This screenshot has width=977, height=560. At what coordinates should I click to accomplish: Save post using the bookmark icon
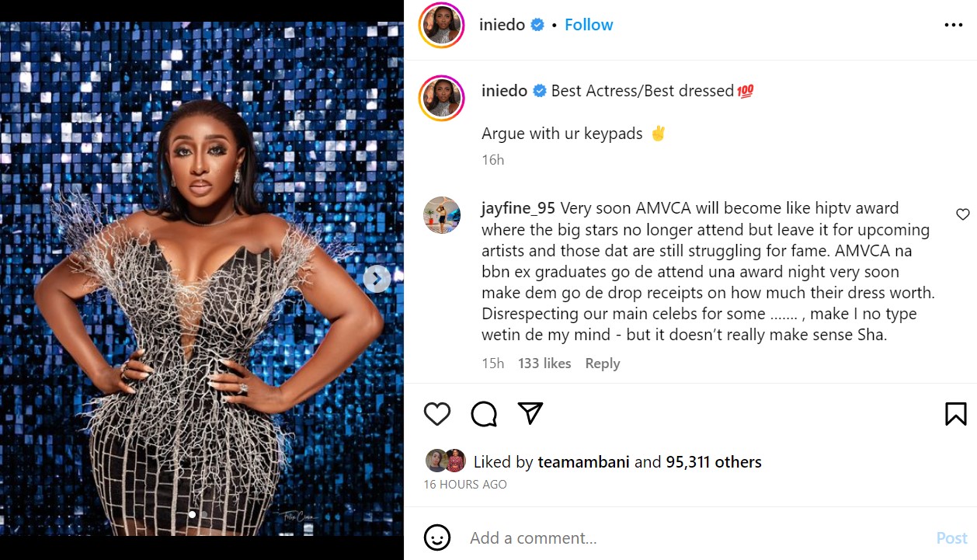pos(956,414)
